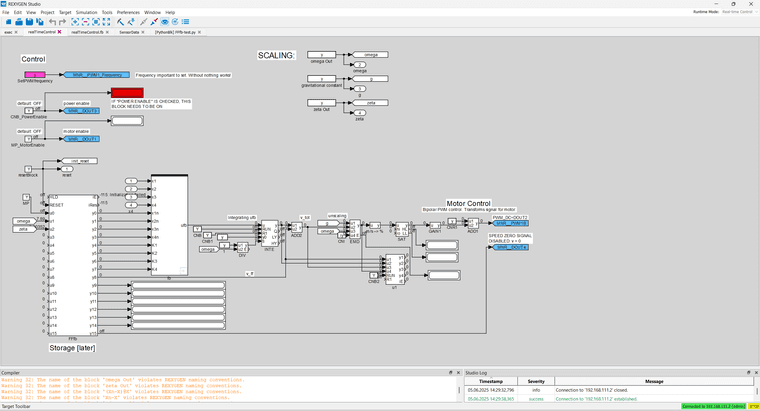Click the Message column header

tap(654, 381)
